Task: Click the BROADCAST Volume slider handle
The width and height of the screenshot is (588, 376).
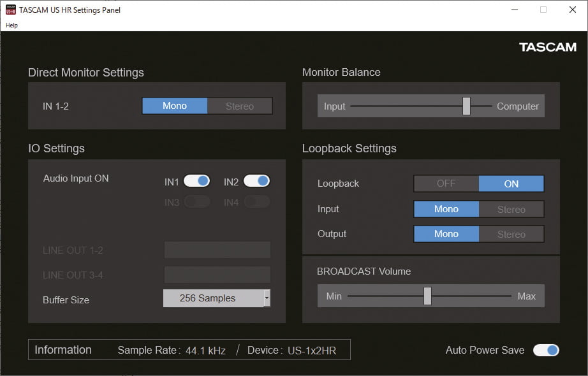Action: click(427, 296)
